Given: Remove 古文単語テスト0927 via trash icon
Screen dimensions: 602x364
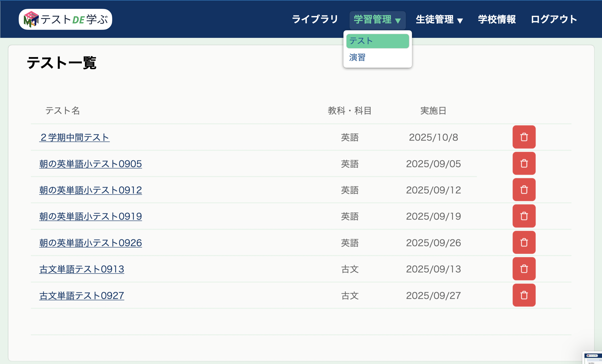Looking at the screenshot, I should (524, 295).
